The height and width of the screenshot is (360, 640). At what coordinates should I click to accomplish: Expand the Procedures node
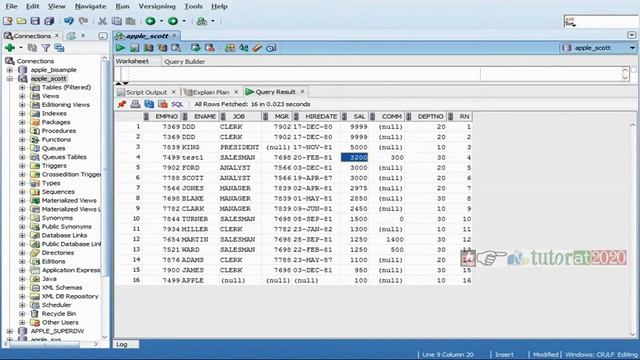pyautogui.click(x=22, y=131)
